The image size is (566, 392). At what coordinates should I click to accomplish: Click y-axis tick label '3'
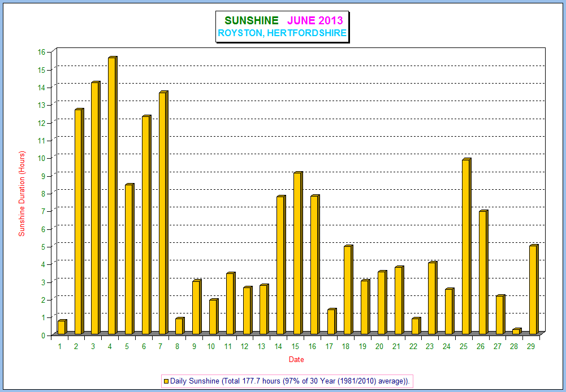coord(44,282)
